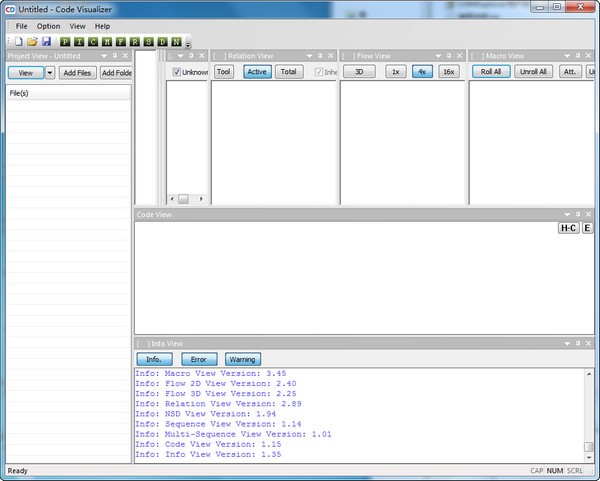
Task: Open Info View panel options arrow
Action: pyautogui.click(x=567, y=344)
